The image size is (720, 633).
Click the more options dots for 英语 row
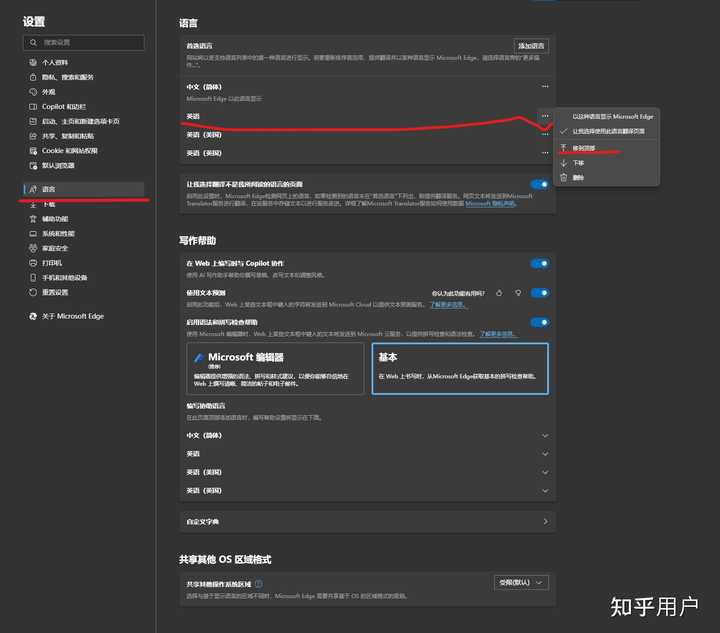click(x=545, y=116)
